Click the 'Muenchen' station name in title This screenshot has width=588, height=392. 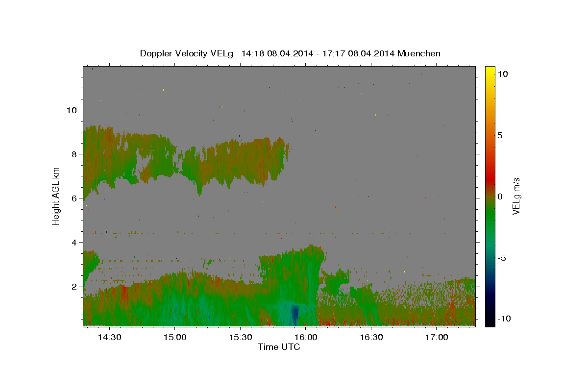click(x=419, y=53)
